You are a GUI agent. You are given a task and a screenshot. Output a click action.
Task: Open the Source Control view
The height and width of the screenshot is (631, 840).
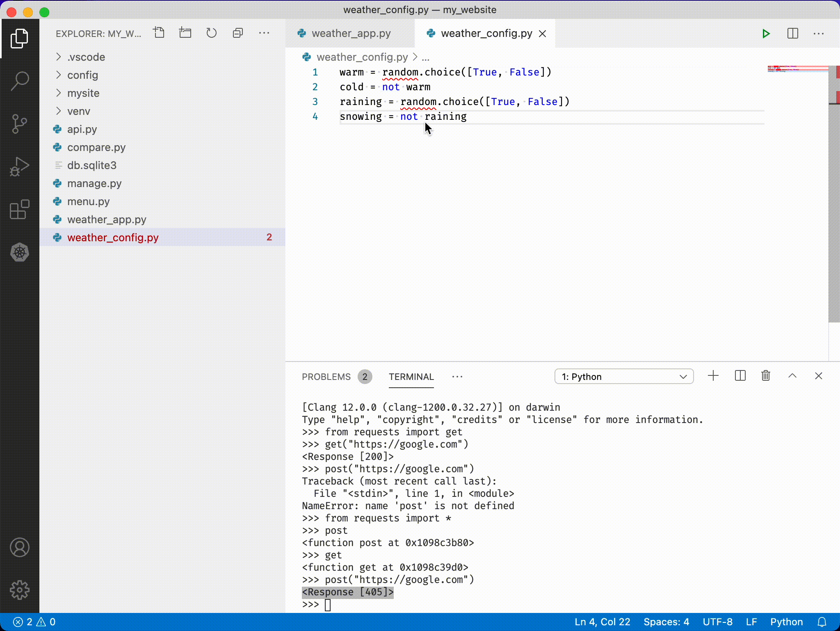[19, 123]
